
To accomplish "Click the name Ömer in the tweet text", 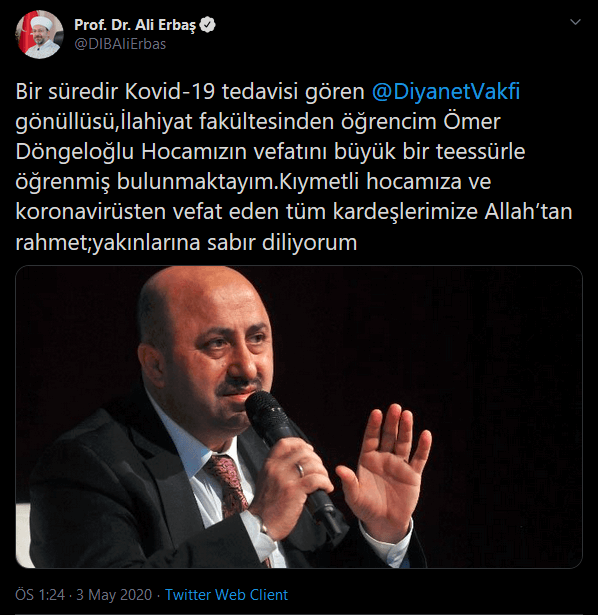I will tap(472, 122).
